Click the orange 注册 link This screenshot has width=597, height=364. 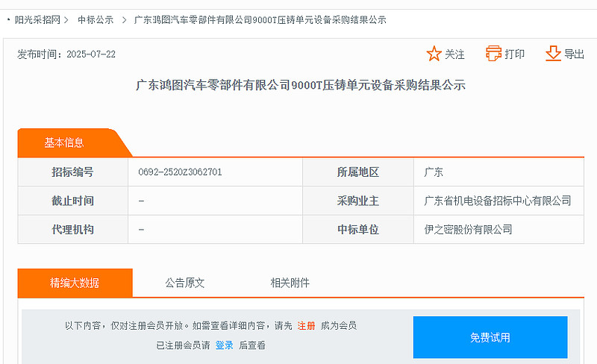tap(306, 325)
